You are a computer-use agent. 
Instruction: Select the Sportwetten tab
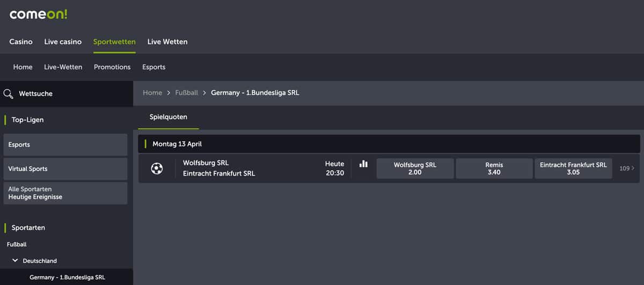click(114, 41)
